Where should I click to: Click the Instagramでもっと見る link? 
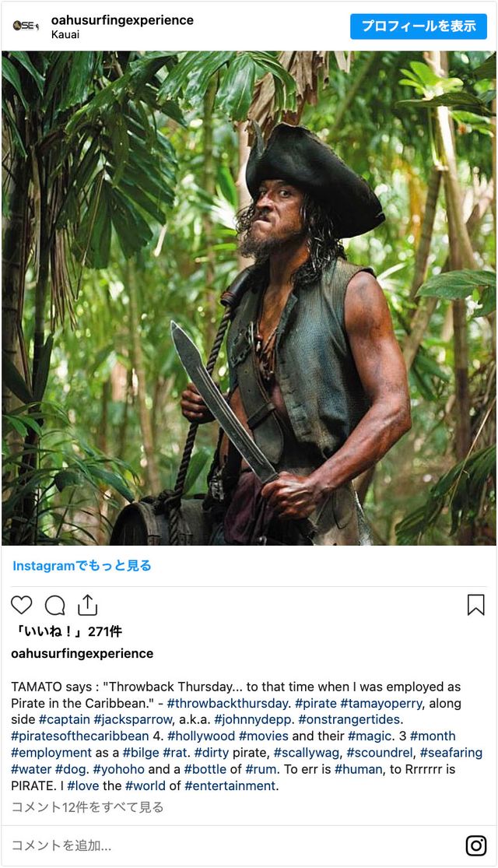coord(82,566)
